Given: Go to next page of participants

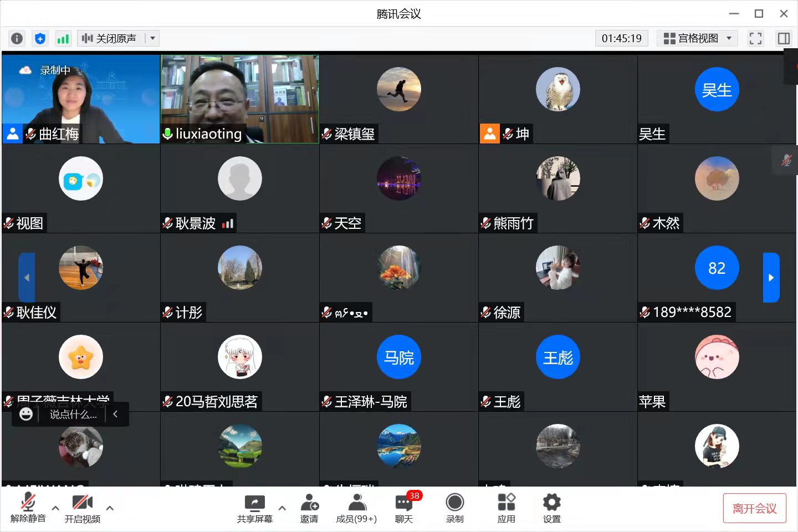Looking at the screenshot, I should (x=771, y=278).
